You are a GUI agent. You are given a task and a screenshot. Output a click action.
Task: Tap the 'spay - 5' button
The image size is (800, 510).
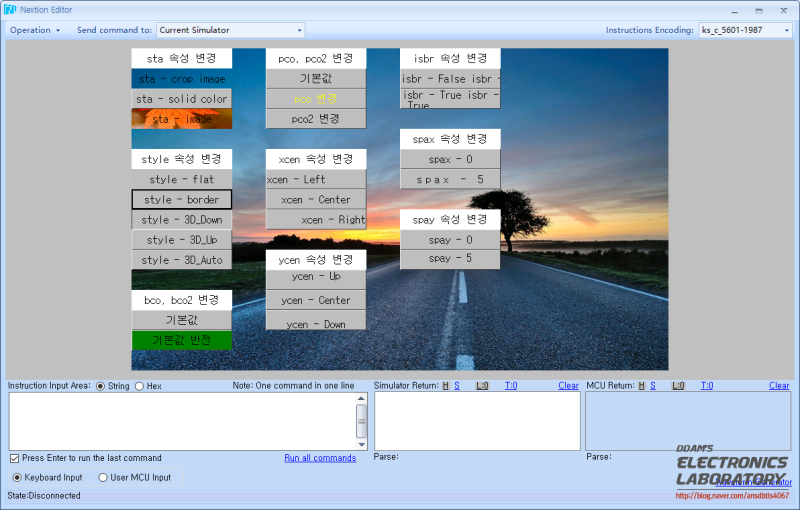450,259
